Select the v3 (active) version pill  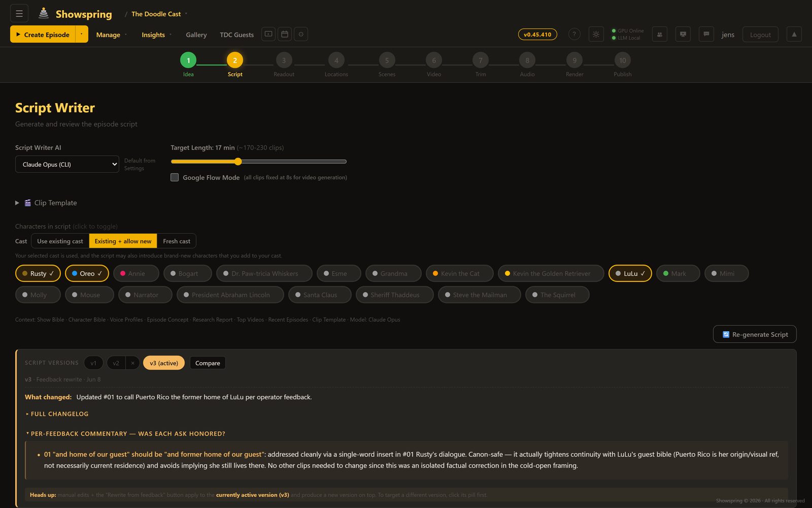tap(164, 363)
